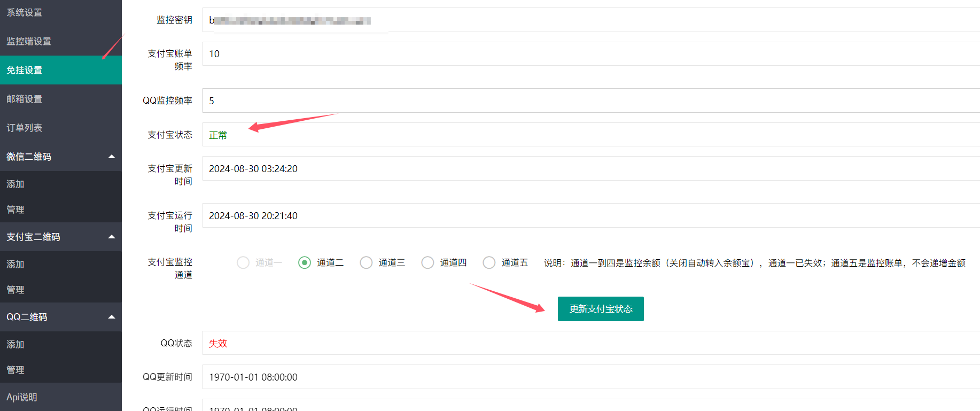
Task: Select the 通道五 radio button
Action: (489, 262)
